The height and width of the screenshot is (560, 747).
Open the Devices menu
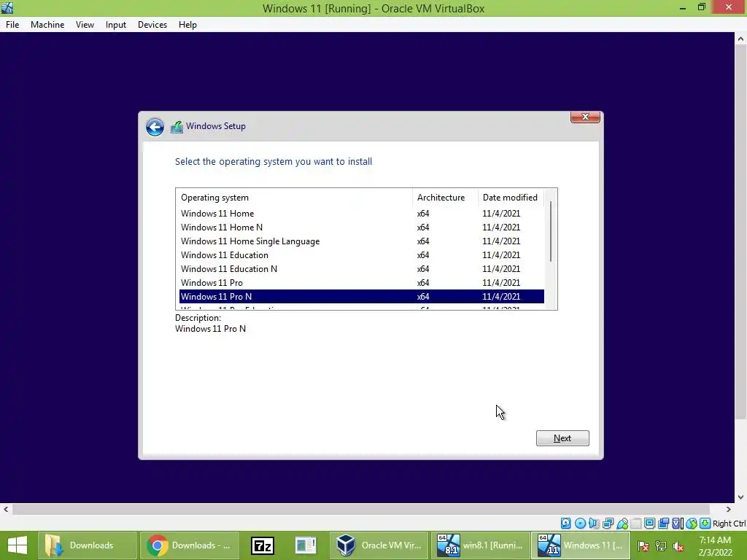pos(152,25)
